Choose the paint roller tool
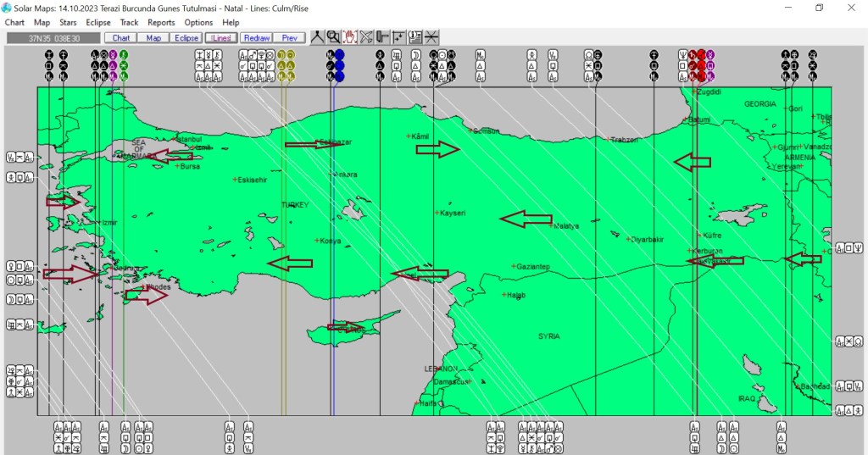This screenshot has width=868, height=455. [x=382, y=37]
